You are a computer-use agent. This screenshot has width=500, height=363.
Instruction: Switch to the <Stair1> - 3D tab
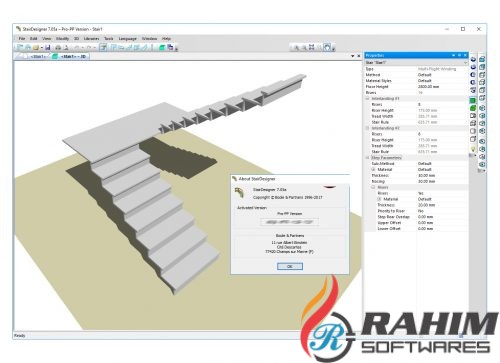click(x=70, y=56)
